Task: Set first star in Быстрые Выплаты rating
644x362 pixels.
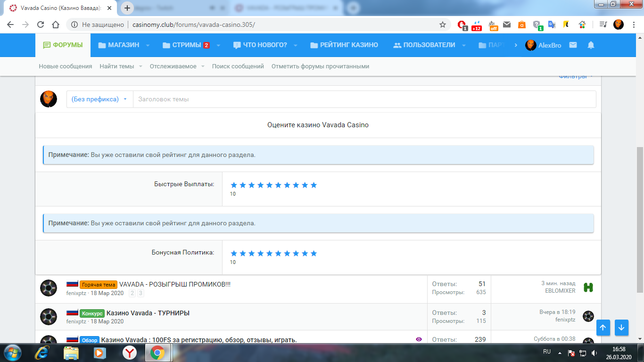Action: pyautogui.click(x=234, y=185)
